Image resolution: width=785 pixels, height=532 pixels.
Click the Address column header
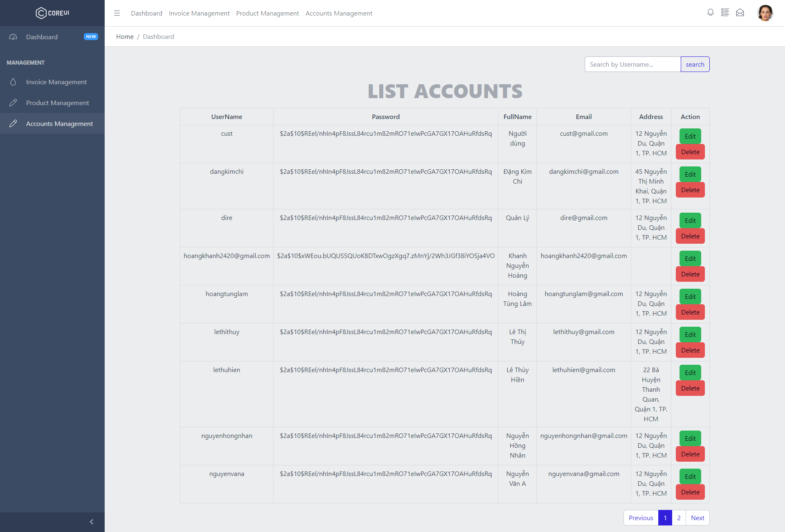coord(651,117)
